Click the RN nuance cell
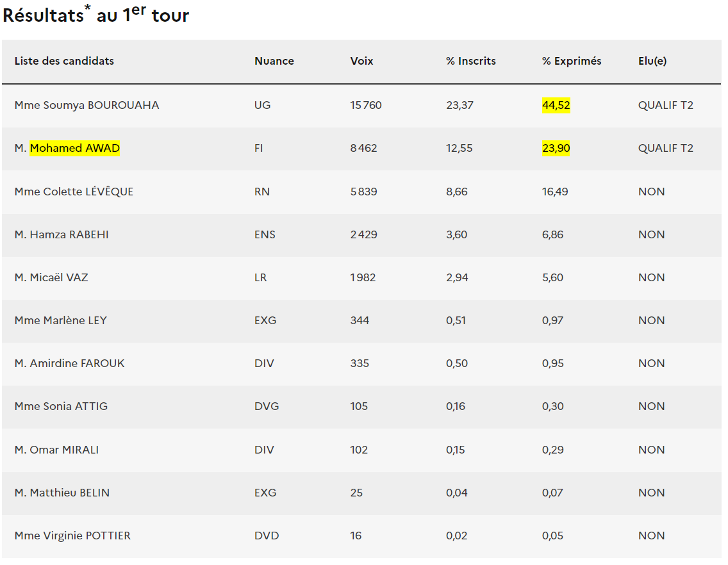The height and width of the screenshot is (565, 728). pyautogui.click(x=261, y=192)
